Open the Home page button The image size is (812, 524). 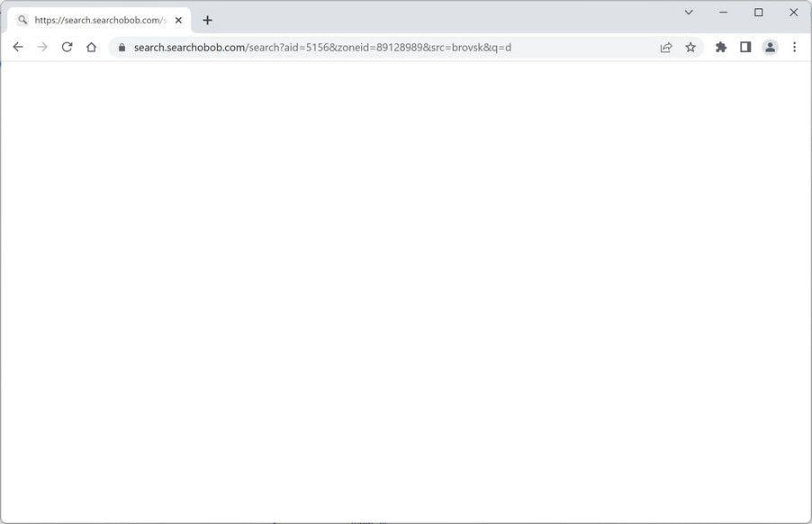pyautogui.click(x=91, y=47)
